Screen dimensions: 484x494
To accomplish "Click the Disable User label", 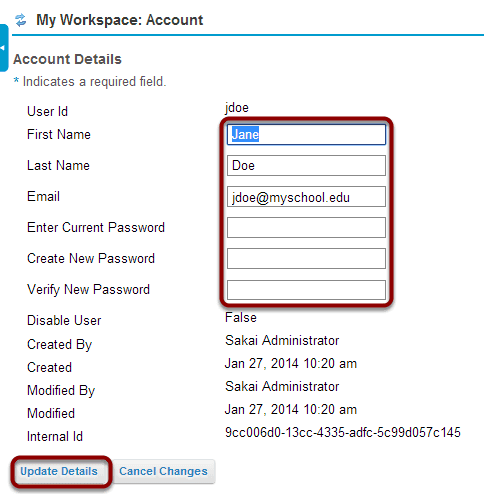I will pos(64,321).
